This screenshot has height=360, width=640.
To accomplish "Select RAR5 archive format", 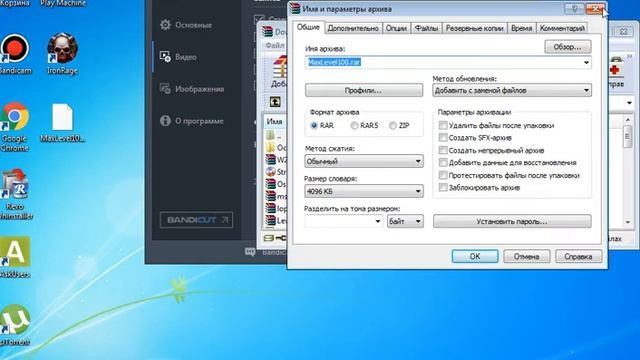I will coord(354,126).
